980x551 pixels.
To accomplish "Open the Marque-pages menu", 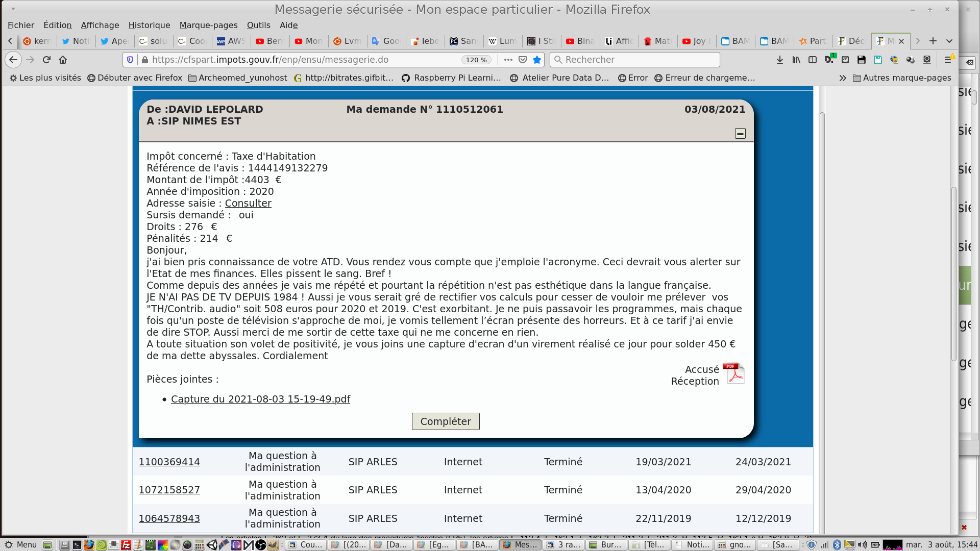I will click(208, 25).
